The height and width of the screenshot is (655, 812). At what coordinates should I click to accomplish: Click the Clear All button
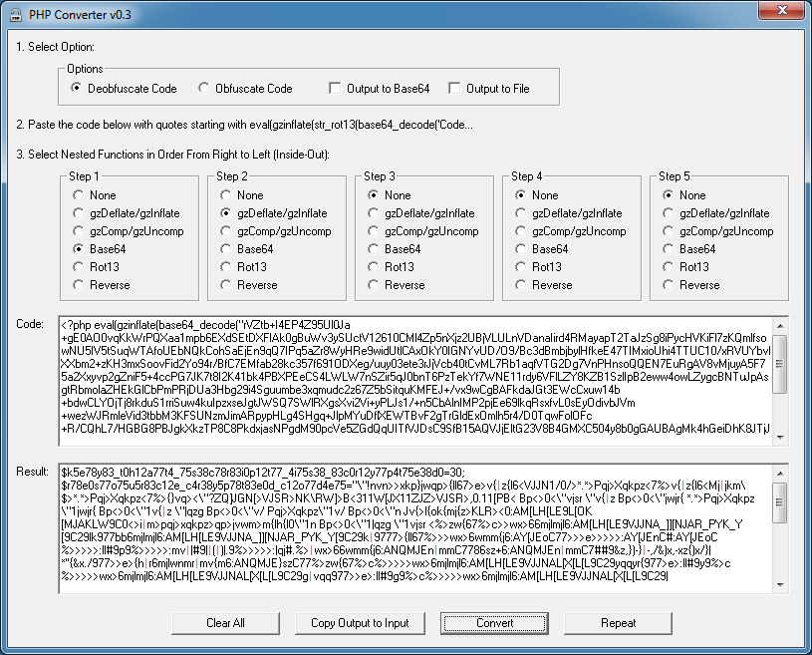point(225,623)
